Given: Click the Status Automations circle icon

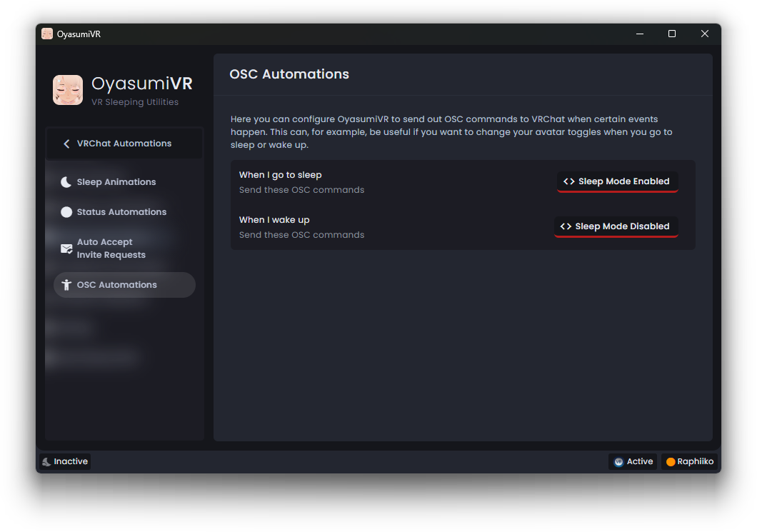Looking at the screenshot, I should click(66, 212).
